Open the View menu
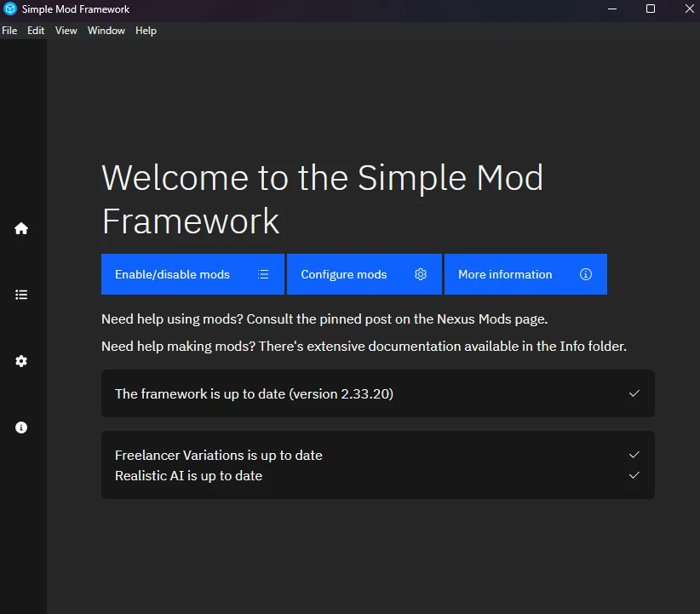The width and height of the screenshot is (700, 614). 66,31
